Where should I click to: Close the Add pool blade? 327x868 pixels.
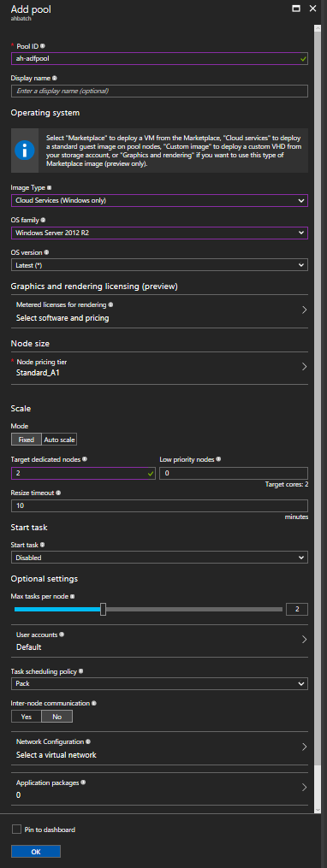[312, 9]
